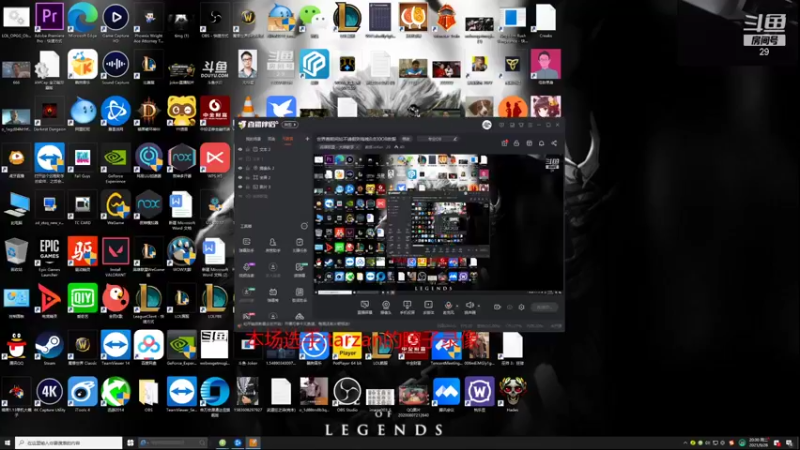Toggle visibility of the 全屏 2 source
The height and width of the screenshot is (450, 800).
click(x=240, y=177)
